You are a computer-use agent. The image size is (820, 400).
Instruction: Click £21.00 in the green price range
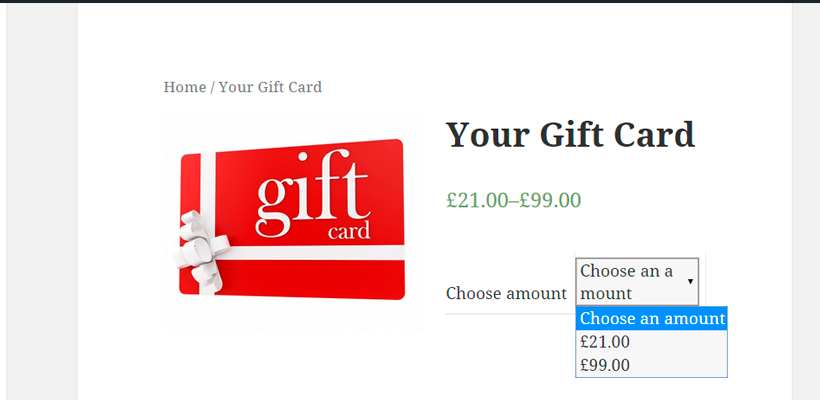(477, 200)
